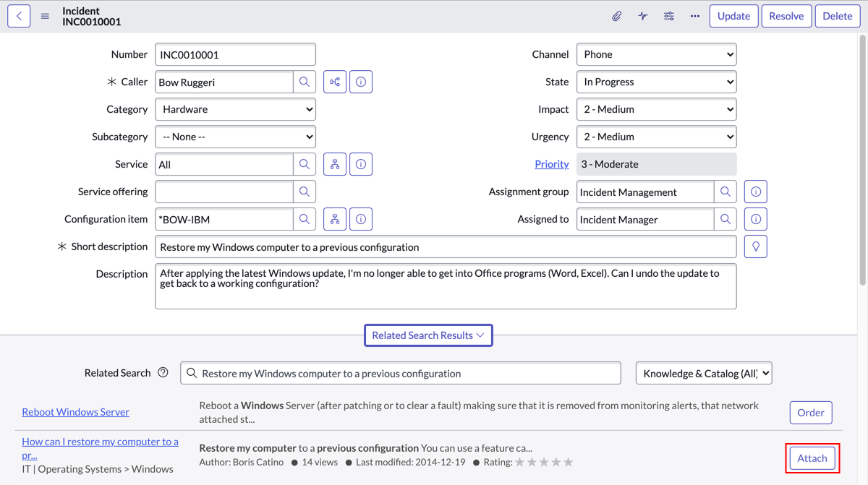This screenshot has width=868, height=485.
Task: Open Related Search help question icon
Action: (x=163, y=373)
